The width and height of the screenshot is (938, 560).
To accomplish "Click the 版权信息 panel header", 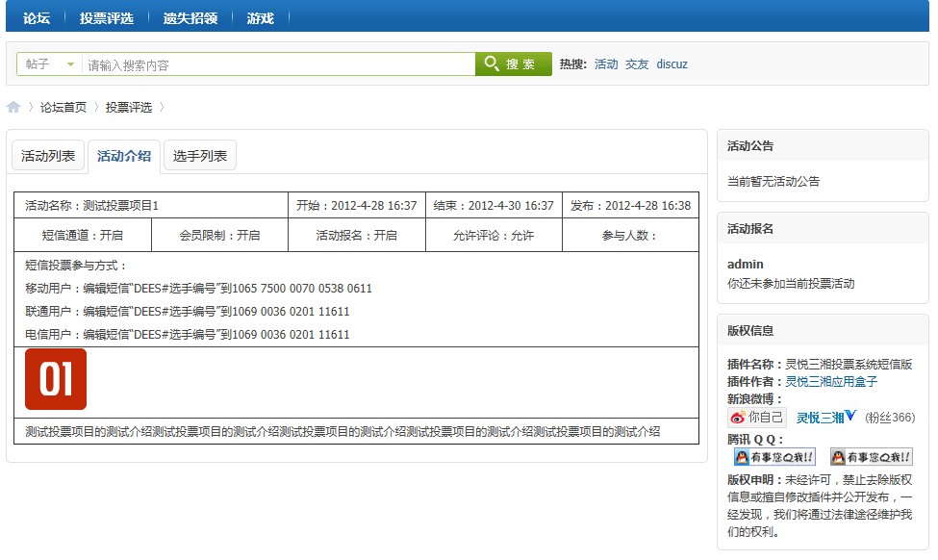I will (823, 330).
